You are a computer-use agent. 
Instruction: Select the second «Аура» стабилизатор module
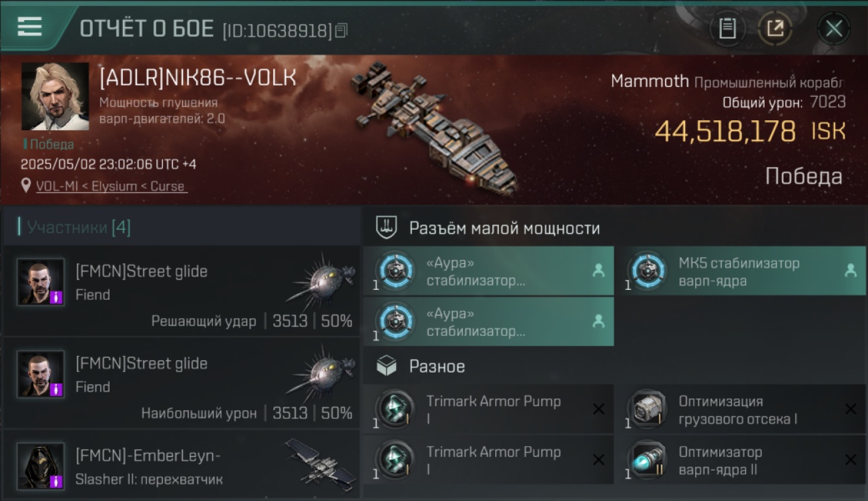[489, 322]
